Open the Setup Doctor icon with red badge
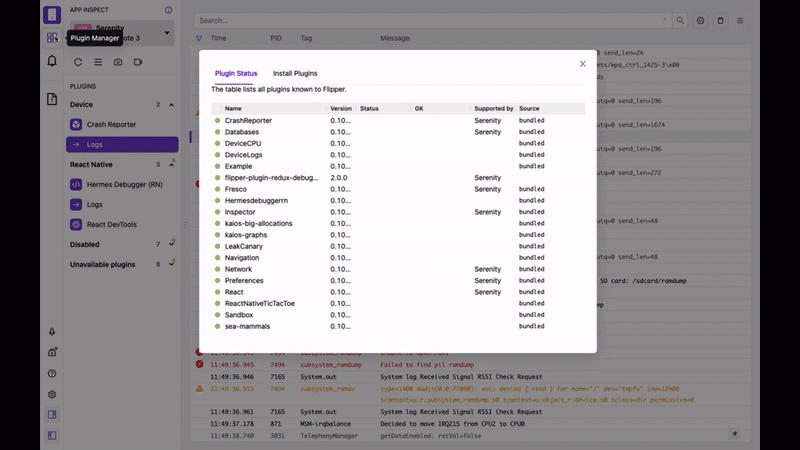800x450 pixels. click(x=52, y=352)
